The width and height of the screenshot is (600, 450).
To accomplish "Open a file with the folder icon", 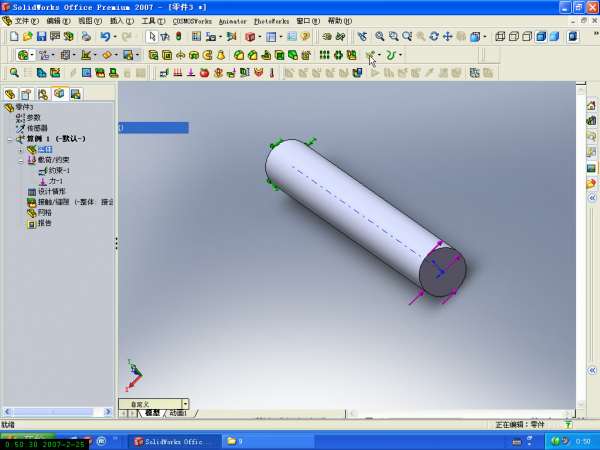I will point(28,36).
